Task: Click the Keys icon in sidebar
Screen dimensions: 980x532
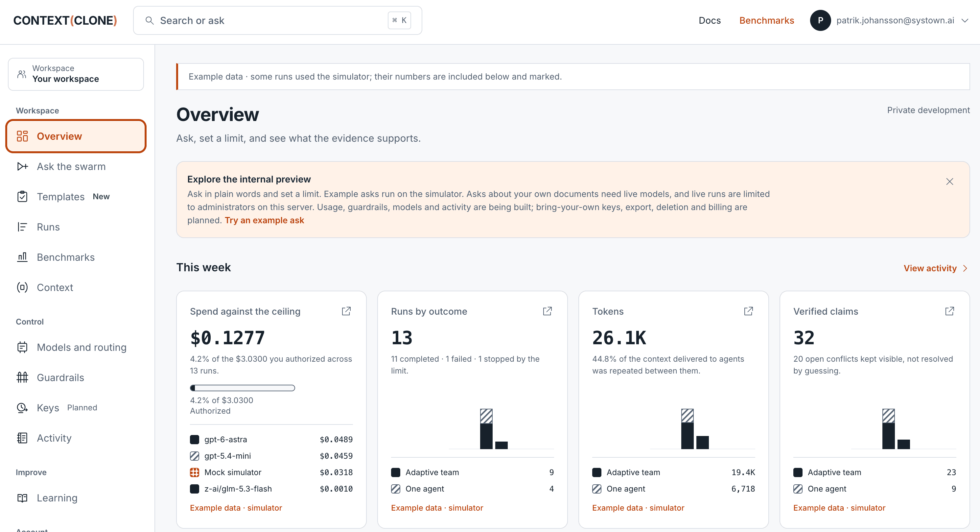Action: point(22,408)
